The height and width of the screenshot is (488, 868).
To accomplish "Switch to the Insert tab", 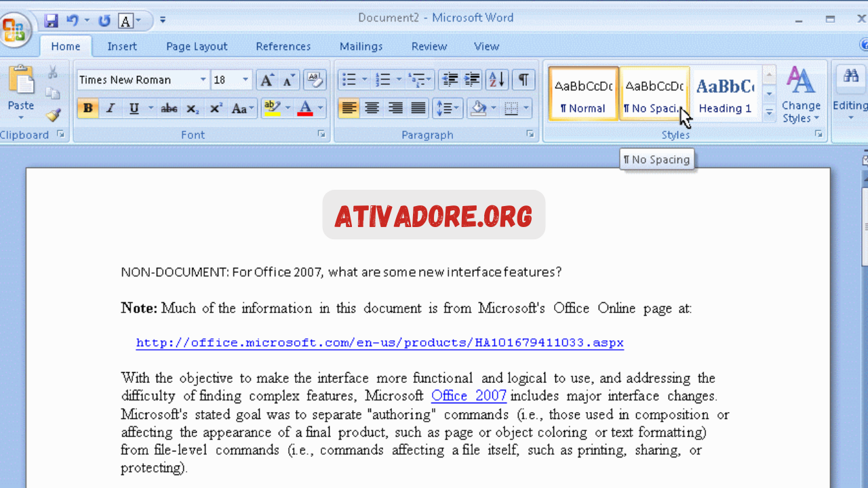I will click(x=122, y=46).
